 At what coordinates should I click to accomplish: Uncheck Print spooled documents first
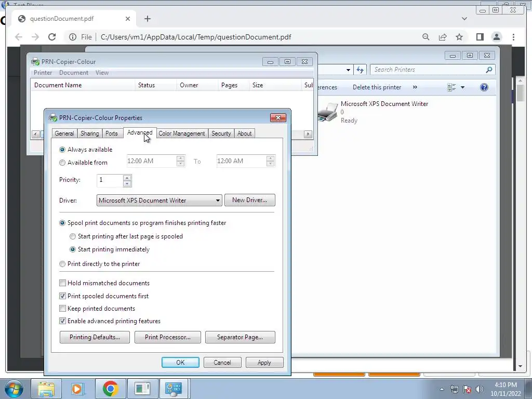62,296
